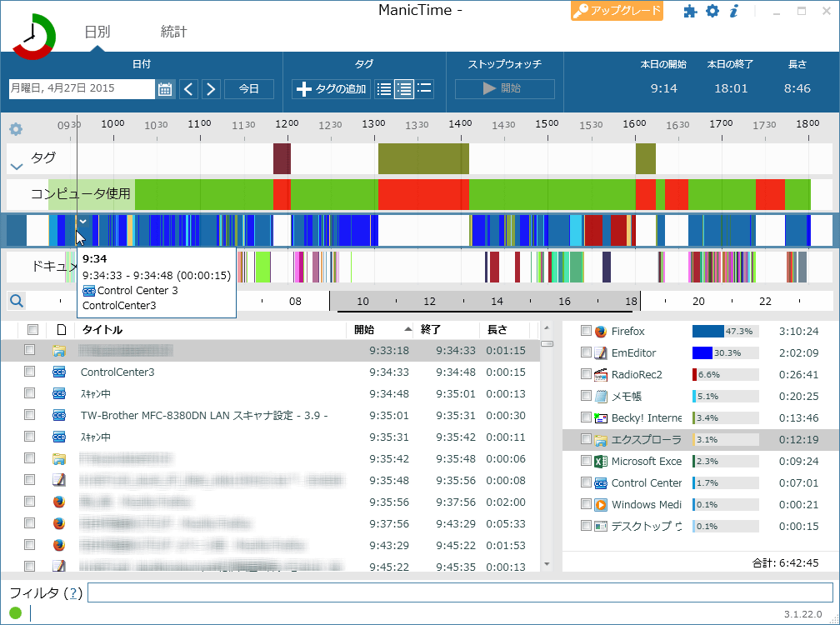The image size is (840, 625).
Task: Click the stopwatch 開始 start button
Action: click(x=505, y=89)
